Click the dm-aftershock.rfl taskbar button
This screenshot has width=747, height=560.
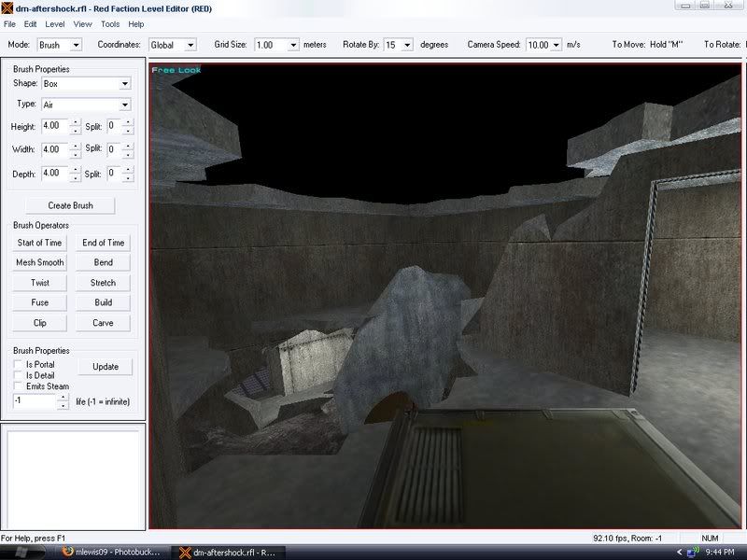(x=228, y=553)
